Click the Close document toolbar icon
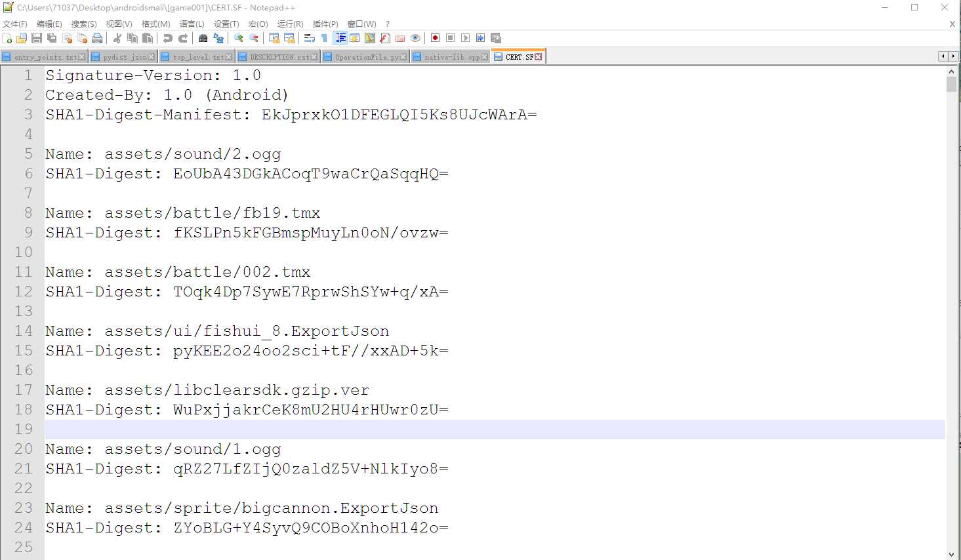This screenshot has height=560, width=961. click(67, 38)
